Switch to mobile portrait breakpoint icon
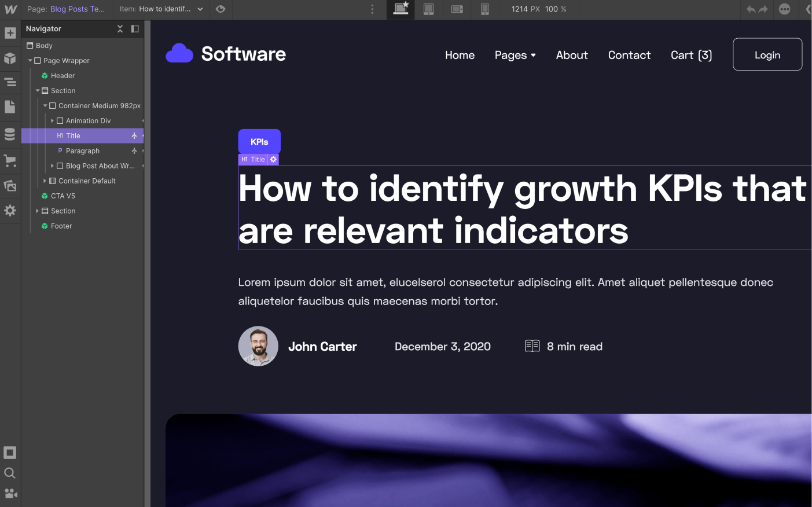The image size is (812, 507). click(x=485, y=9)
